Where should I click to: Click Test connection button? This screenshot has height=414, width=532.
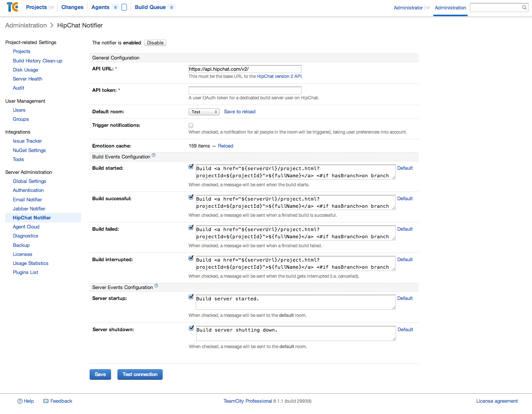tap(140, 374)
